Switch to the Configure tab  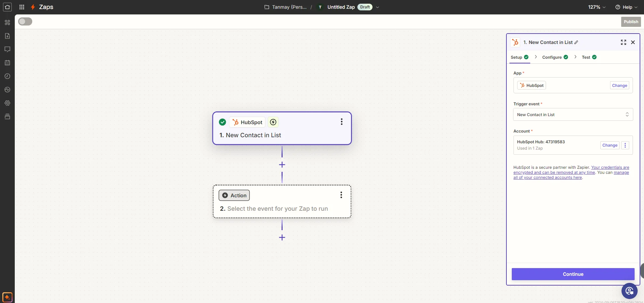555,57
